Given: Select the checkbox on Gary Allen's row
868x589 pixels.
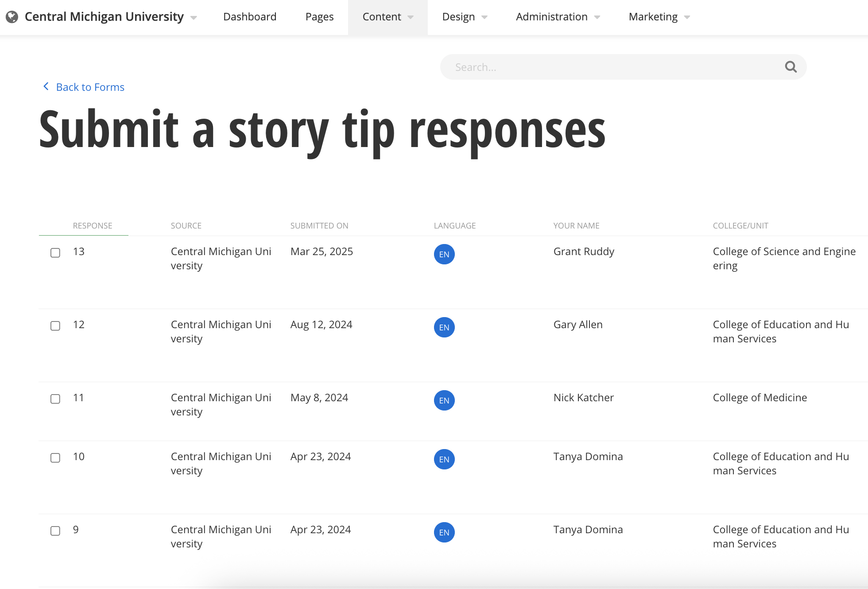Looking at the screenshot, I should pos(55,326).
